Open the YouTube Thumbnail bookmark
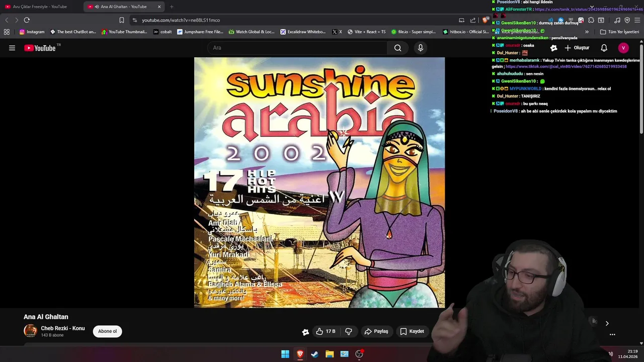 [124, 32]
